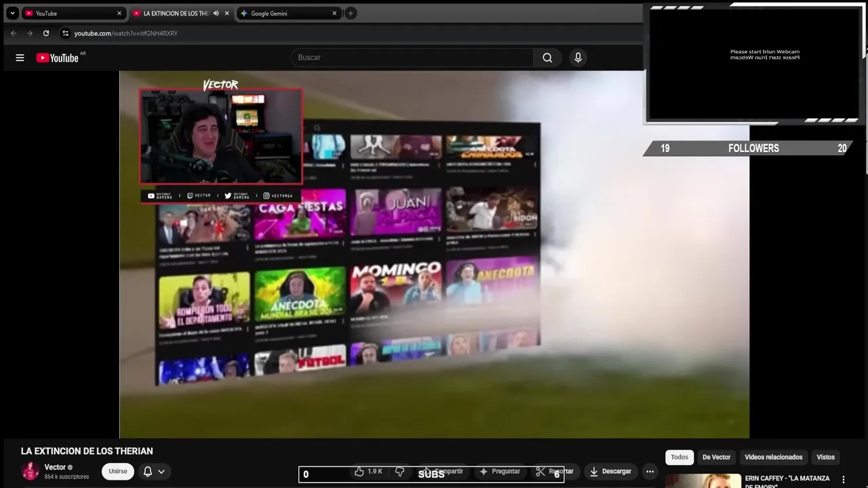Click the video title LA EXTINCION DE LOS THERIAN
The image size is (868, 488).
click(x=87, y=451)
